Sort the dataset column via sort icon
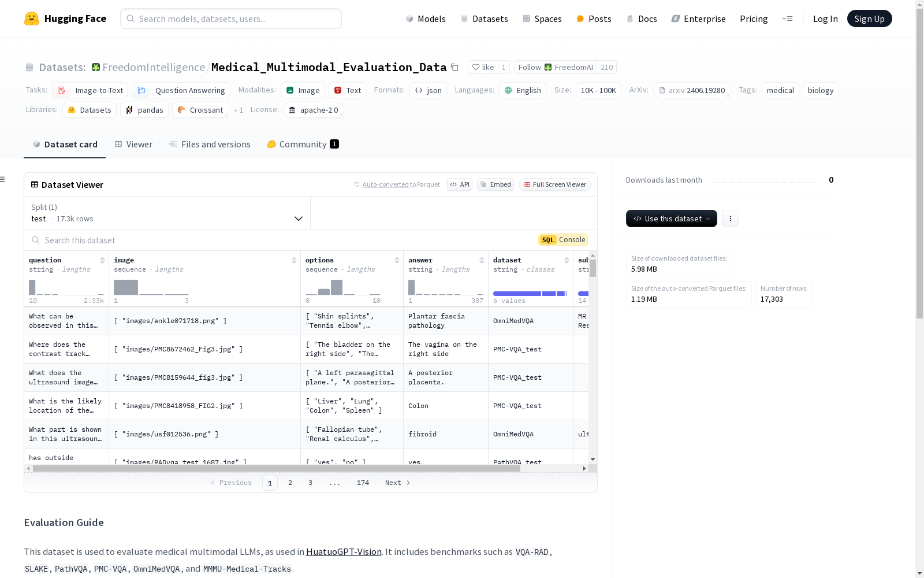The height and width of the screenshot is (578, 924). point(567,260)
